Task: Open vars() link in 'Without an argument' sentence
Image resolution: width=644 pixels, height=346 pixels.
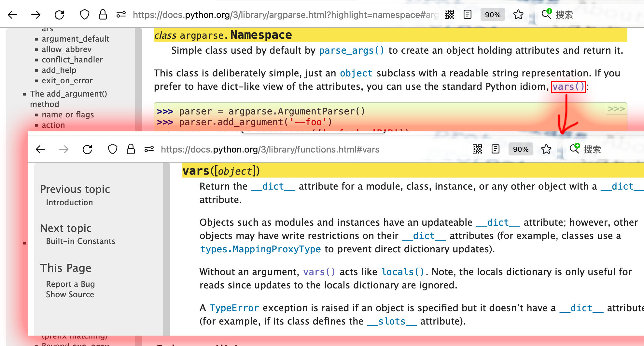Action: 319,272
